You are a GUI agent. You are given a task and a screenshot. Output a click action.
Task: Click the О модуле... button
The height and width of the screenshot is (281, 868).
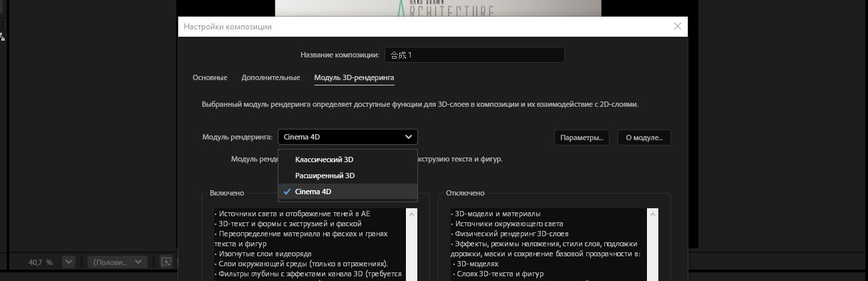tap(644, 137)
